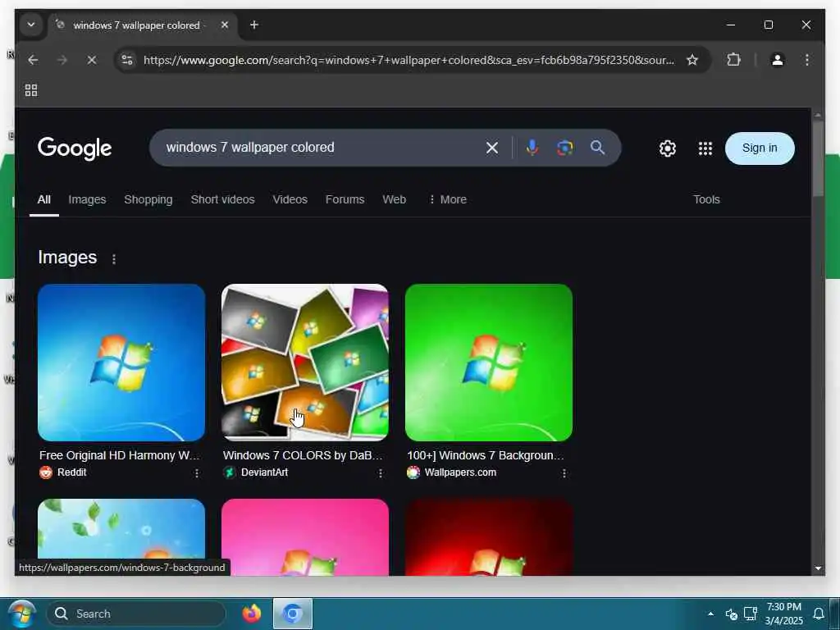
Task: Switch to the Videos tab
Action: [x=290, y=200]
